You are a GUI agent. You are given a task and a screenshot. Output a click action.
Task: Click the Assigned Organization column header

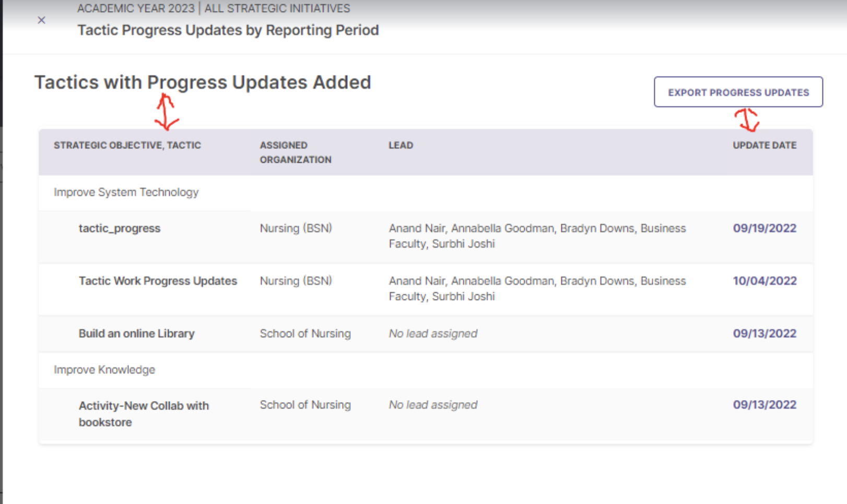click(x=296, y=152)
